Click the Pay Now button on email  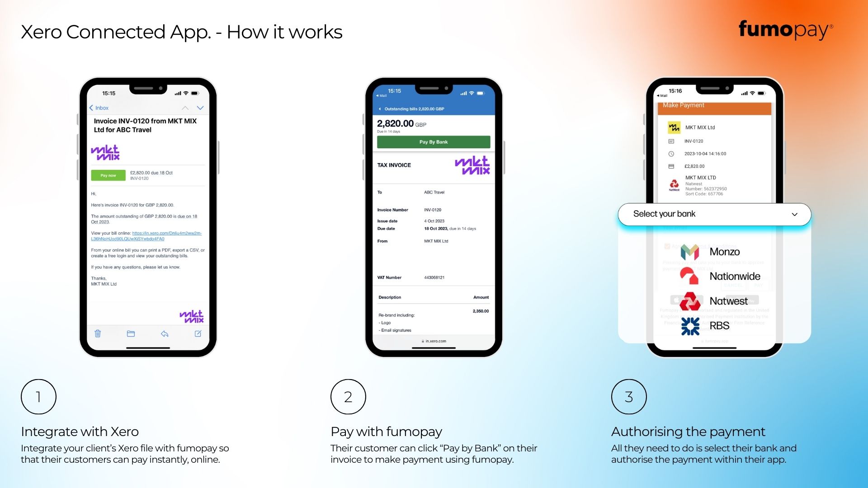[x=107, y=175]
